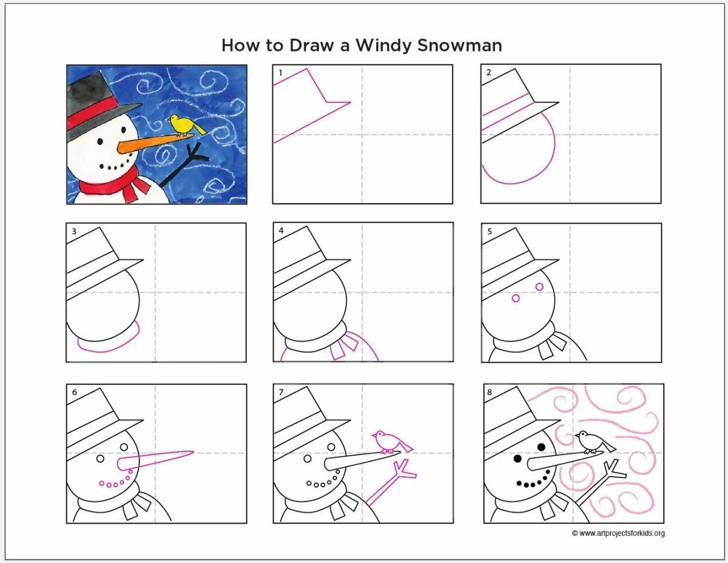Click the black top hat in painting

103,104
